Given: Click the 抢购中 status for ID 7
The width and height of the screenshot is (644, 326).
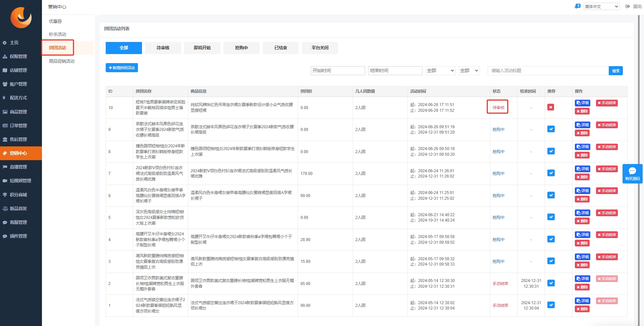Looking at the screenshot, I should tap(498, 174).
